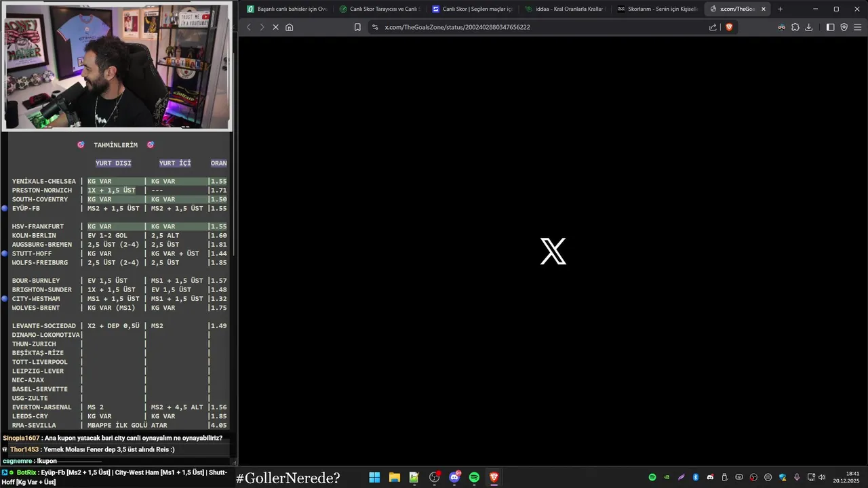The width and height of the screenshot is (868, 488).
Task: Select the LEVANTE-SOCIEDAD match row
Action: point(119,326)
